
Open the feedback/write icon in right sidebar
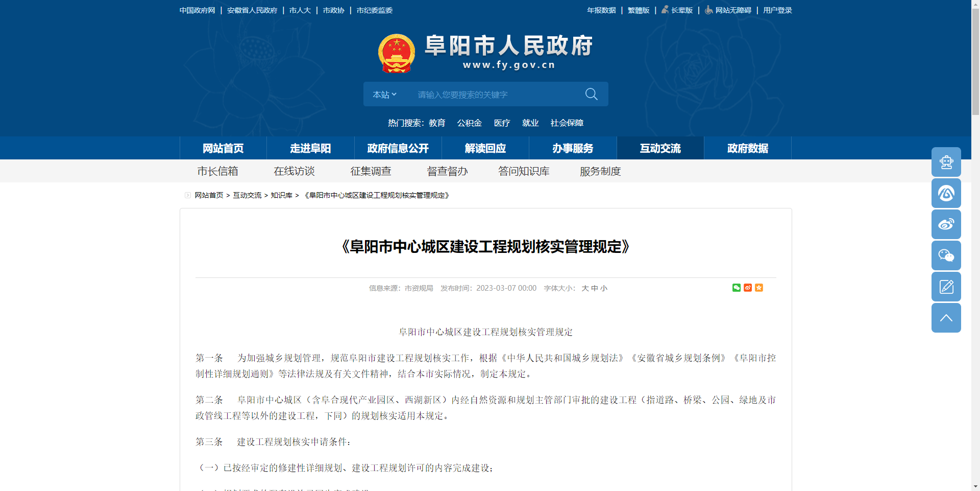pyautogui.click(x=946, y=286)
